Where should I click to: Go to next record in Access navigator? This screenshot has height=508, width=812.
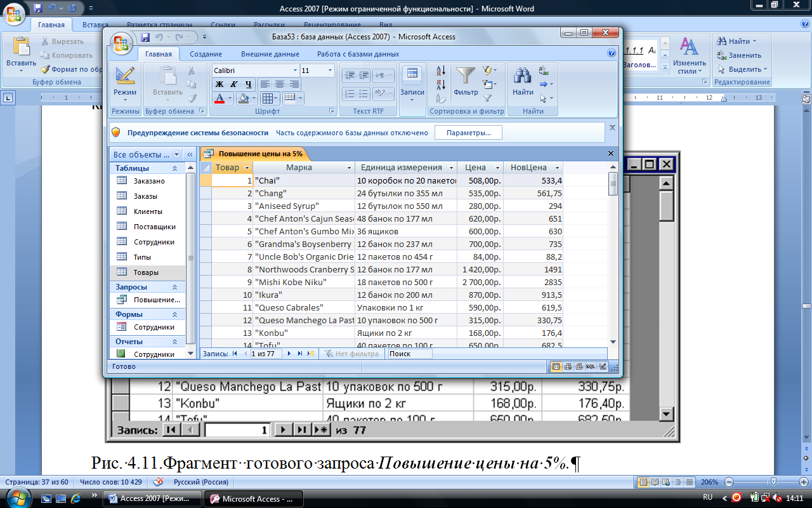click(289, 354)
